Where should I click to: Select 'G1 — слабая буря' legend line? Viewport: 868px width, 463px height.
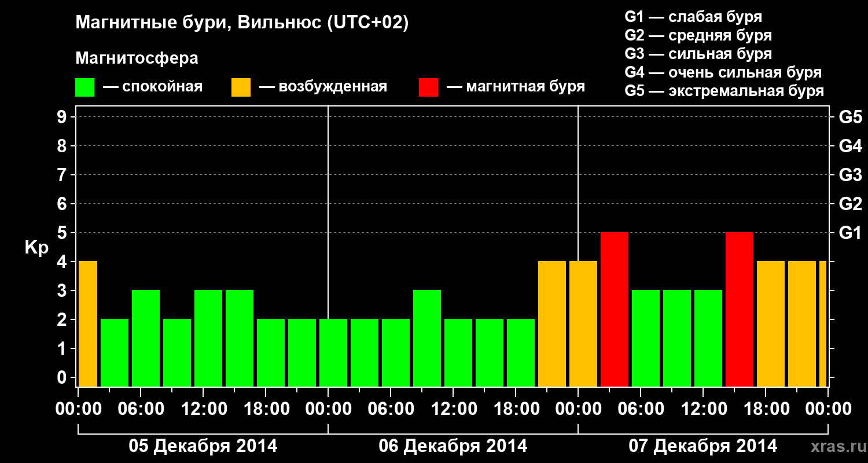693,17
